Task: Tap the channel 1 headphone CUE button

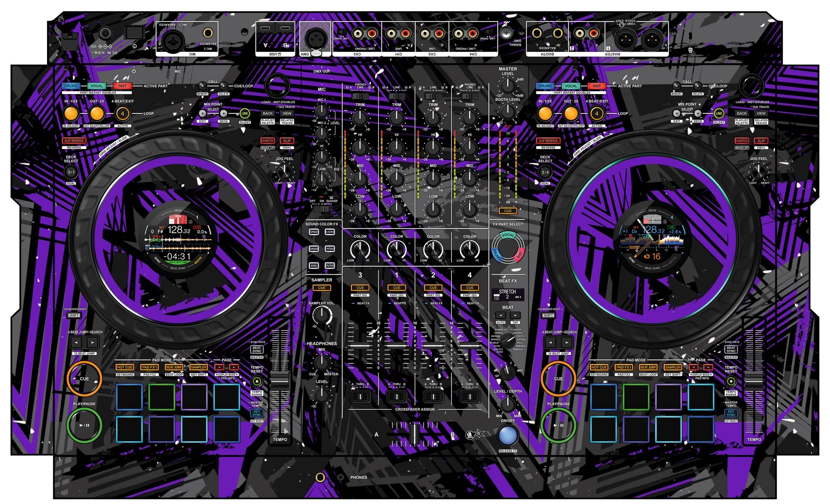Action: (x=396, y=288)
